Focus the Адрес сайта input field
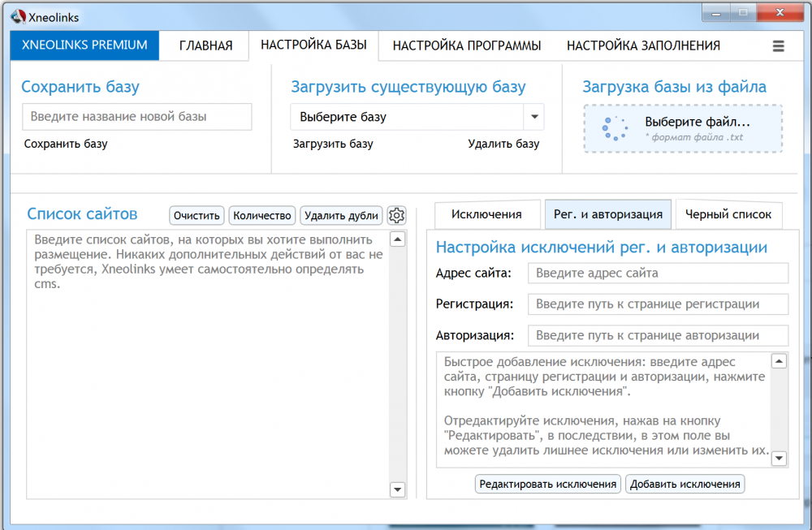This screenshot has width=812, height=530. click(659, 273)
